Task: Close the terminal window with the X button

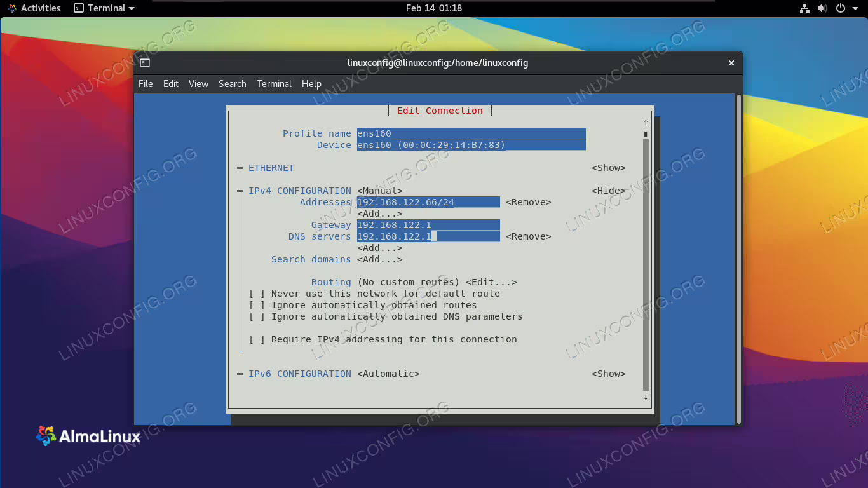Action: click(731, 63)
